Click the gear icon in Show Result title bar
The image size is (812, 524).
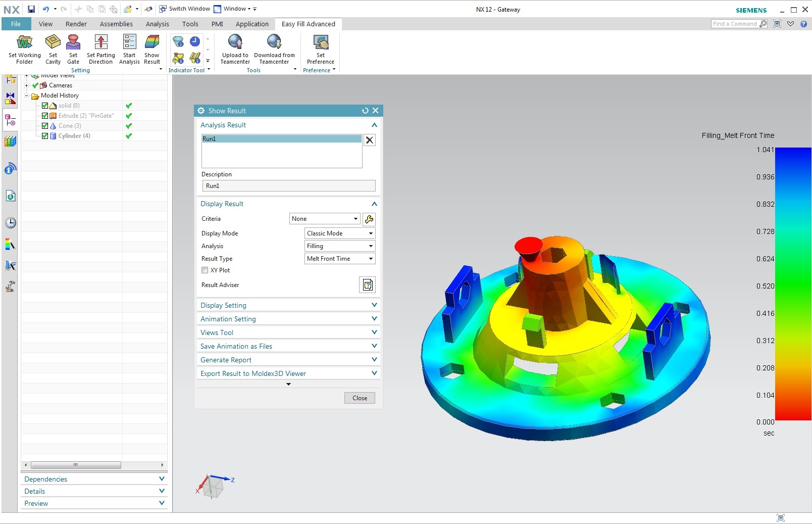point(201,111)
